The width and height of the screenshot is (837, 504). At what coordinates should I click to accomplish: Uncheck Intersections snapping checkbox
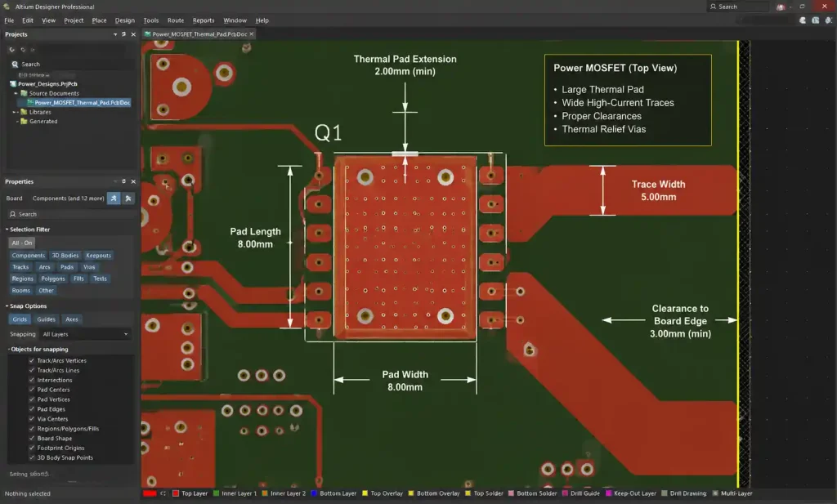pos(32,381)
